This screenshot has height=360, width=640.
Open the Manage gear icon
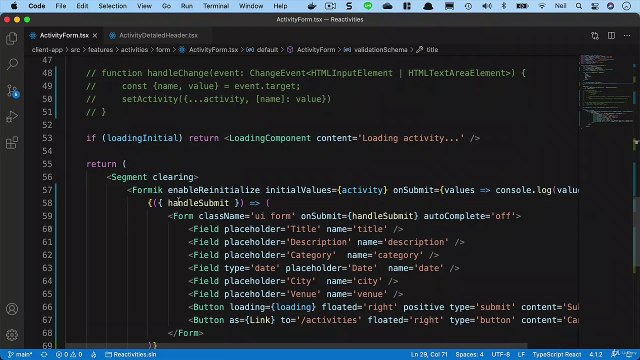coord(12,335)
